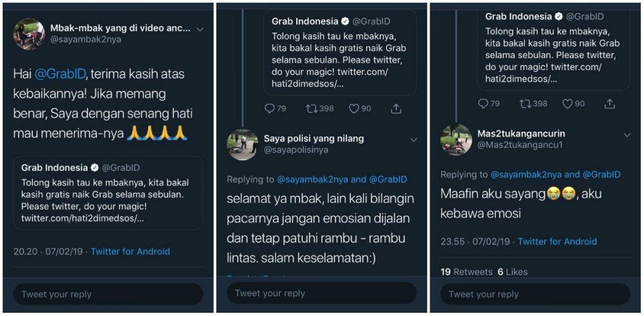This screenshot has width=644, height=316.
Task: Open Mas2tukangancurin profile avatar
Action: pyautogui.click(x=457, y=140)
